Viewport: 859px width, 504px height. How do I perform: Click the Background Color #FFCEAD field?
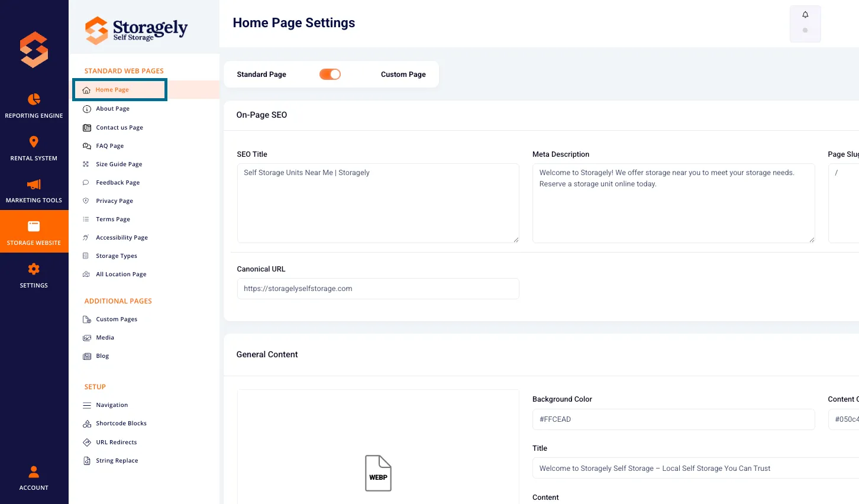pos(674,419)
